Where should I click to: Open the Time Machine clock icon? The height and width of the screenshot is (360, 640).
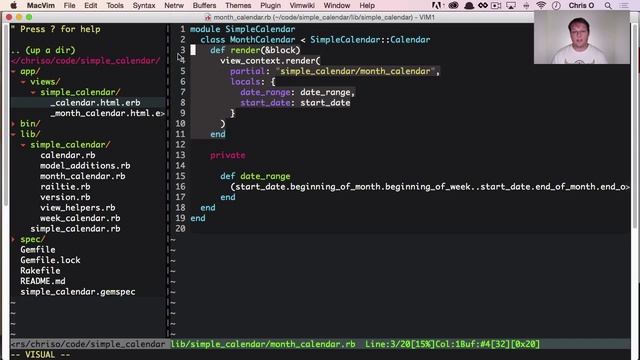[556, 5]
